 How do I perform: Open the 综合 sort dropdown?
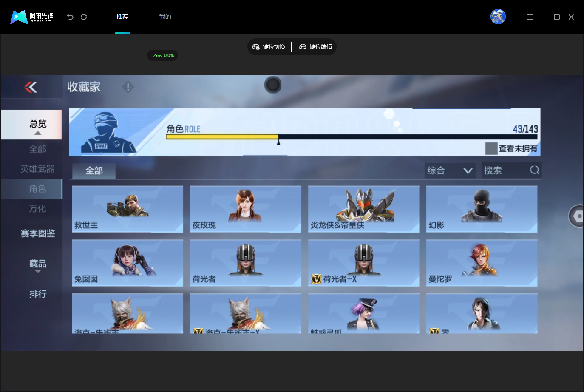(450, 170)
